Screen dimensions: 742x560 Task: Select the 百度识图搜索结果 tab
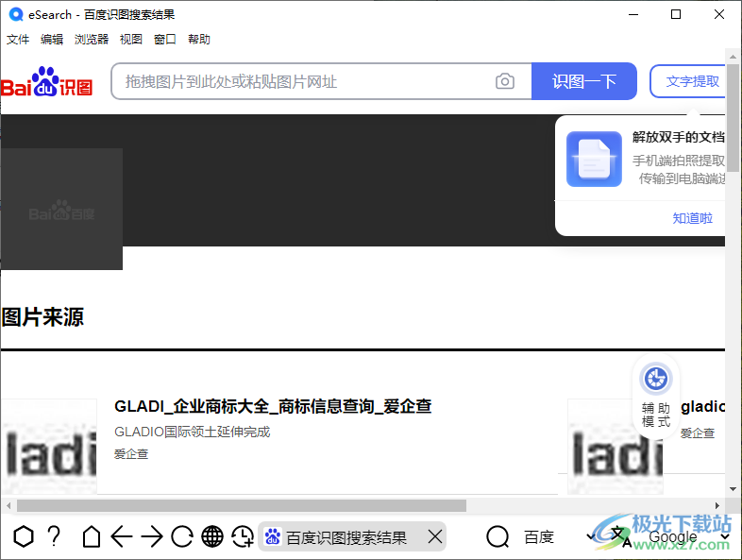[346, 536]
